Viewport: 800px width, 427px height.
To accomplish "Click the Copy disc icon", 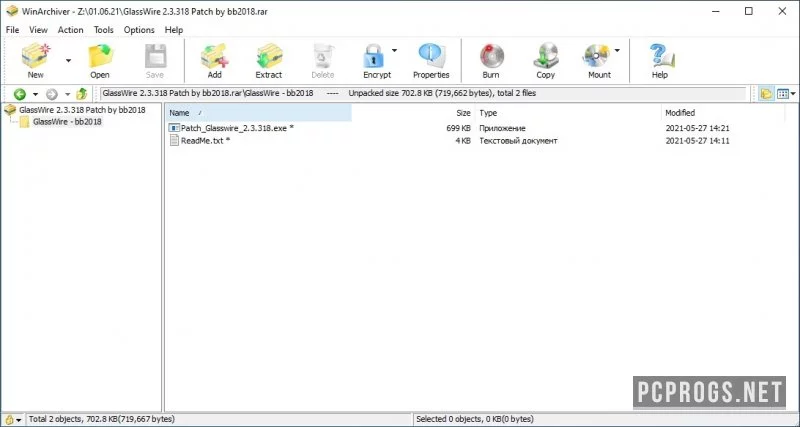I will (545, 56).
